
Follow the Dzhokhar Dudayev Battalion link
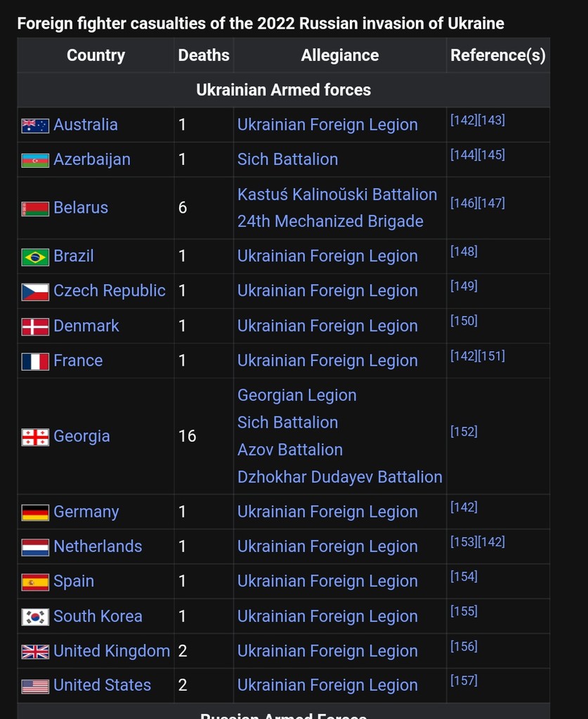click(x=340, y=477)
